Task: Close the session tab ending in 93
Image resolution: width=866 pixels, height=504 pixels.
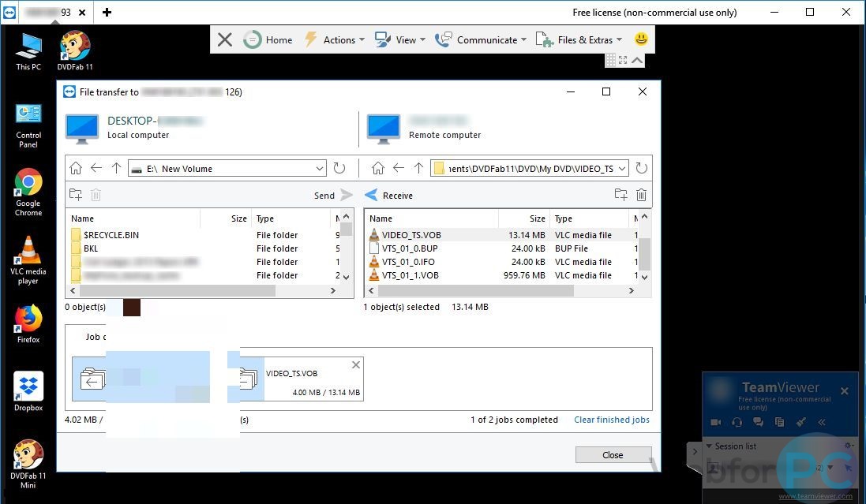Action: 82,12
